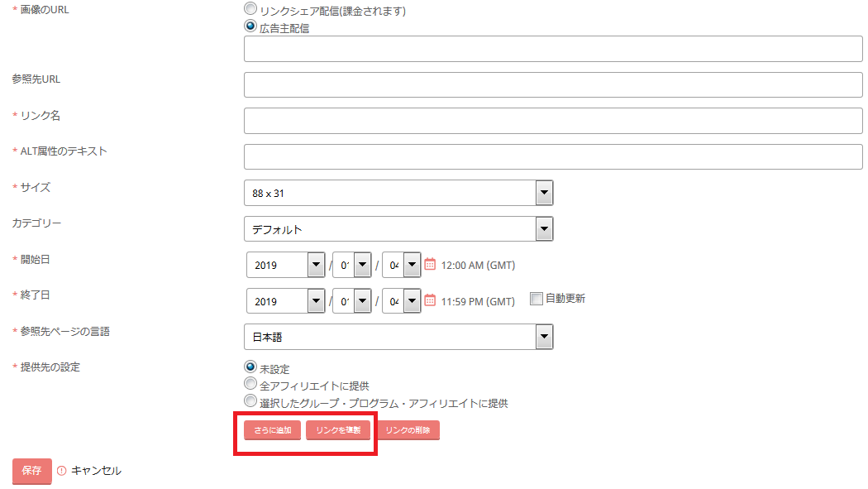Open the end date calendar picker icon

pyautogui.click(x=430, y=300)
